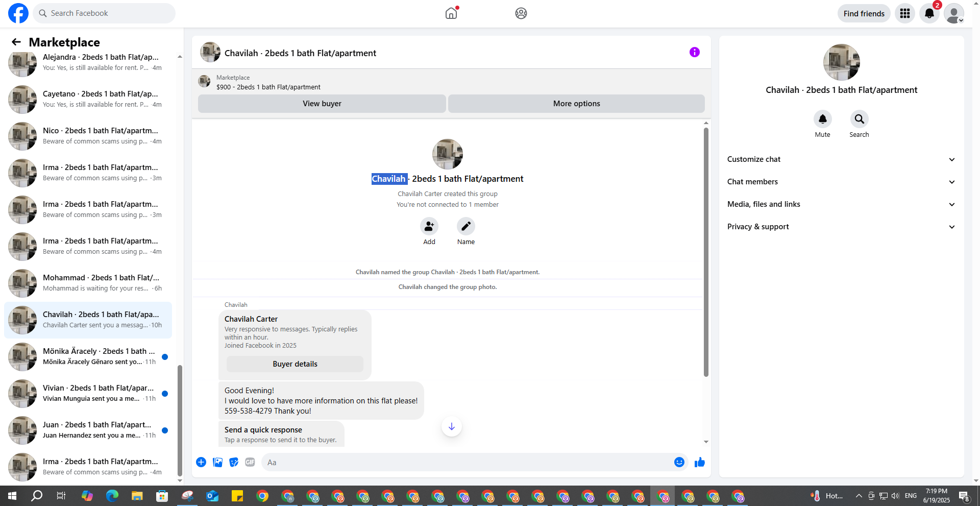Open the Groups icon in top navigation
The width and height of the screenshot is (980, 506).
pyautogui.click(x=521, y=13)
